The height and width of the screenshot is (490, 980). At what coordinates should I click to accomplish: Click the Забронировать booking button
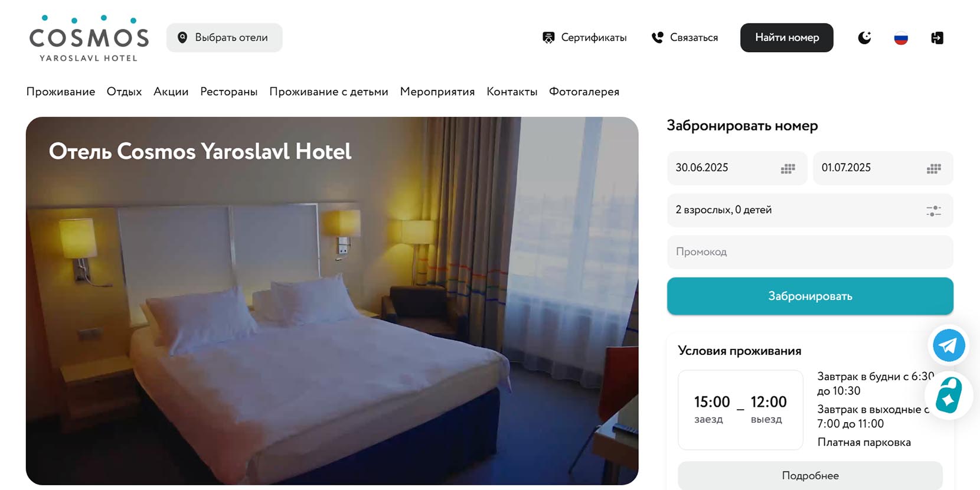click(810, 296)
